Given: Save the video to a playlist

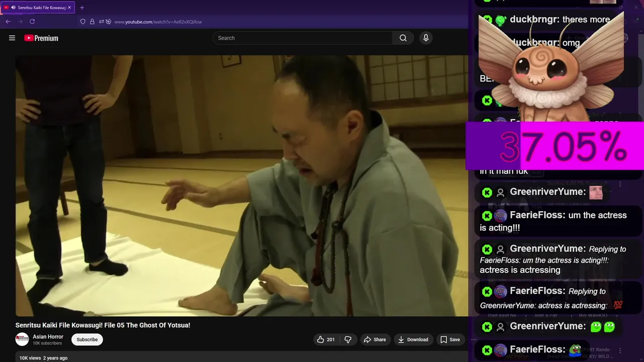Looking at the screenshot, I should 450,339.
